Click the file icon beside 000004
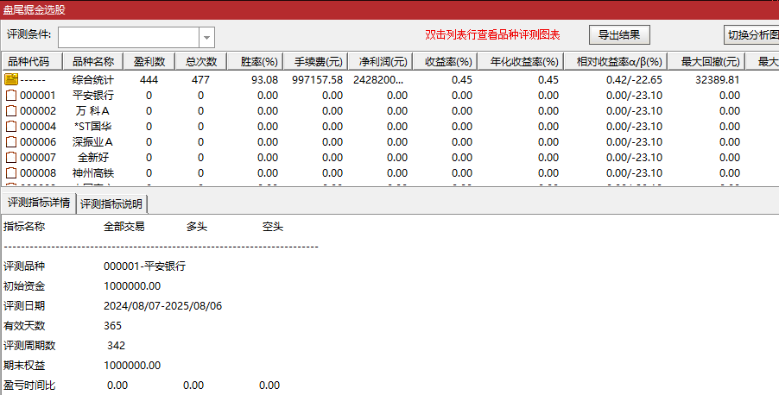780x420 pixels. point(11,127)
